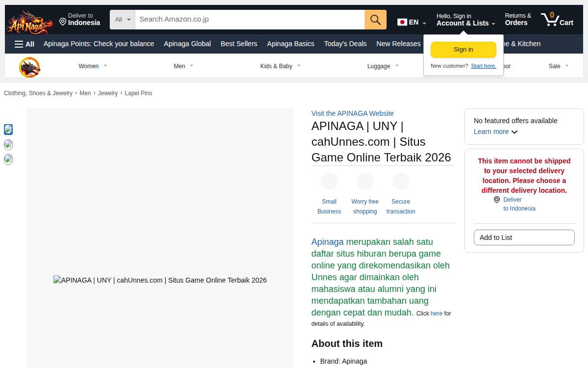Click the yellow Sign in button

click(464, 50)
